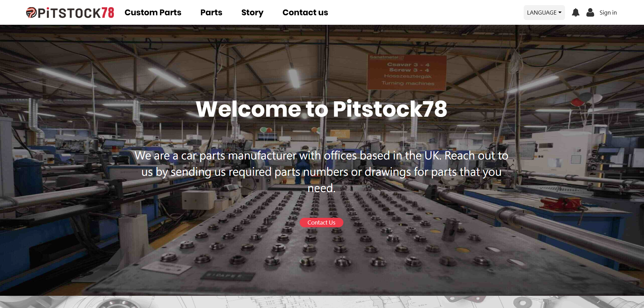644x308 pixels.
Task: Click the red 78 in the logo
Action: coord(108,13)
